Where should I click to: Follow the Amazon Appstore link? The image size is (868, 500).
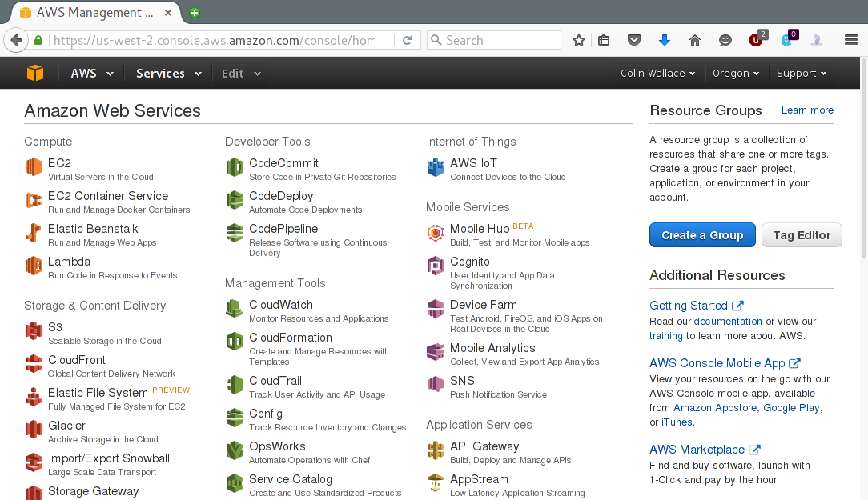pyautogui.click(x=715, y=408)
